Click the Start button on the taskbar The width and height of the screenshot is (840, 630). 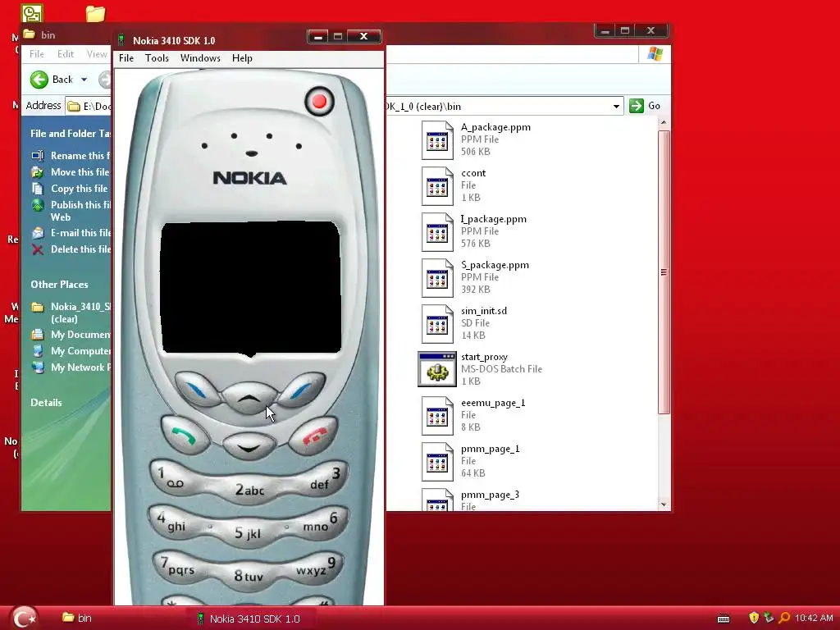24,619
